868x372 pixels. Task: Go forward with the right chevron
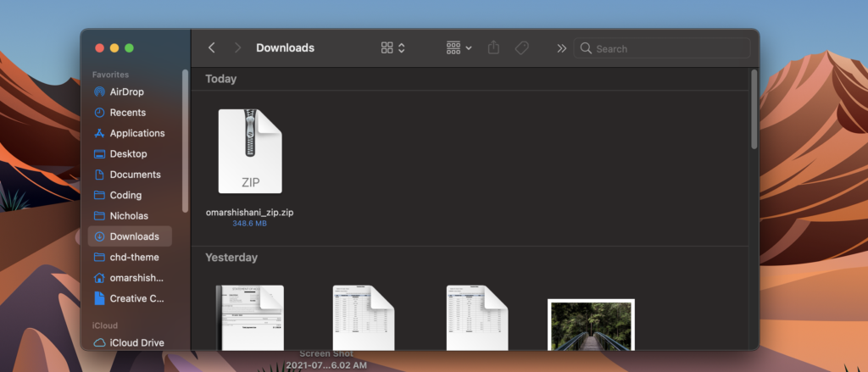tap(237, 48)
